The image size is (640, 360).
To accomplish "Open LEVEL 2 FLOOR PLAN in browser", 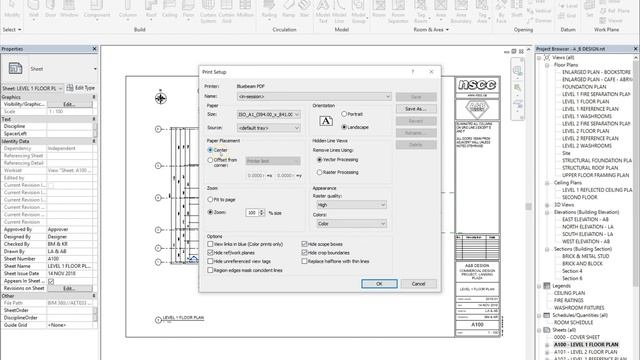I will click(585, 131).
